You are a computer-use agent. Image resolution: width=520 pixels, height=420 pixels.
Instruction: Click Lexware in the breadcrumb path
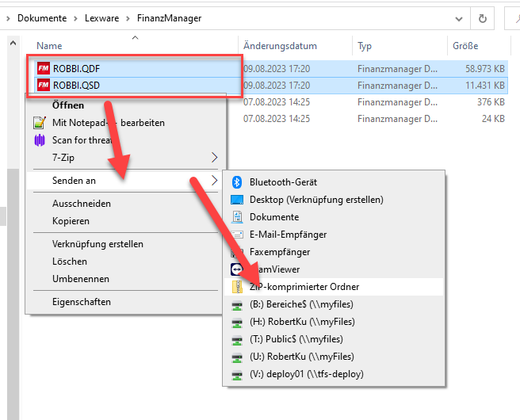coord(100,17)
